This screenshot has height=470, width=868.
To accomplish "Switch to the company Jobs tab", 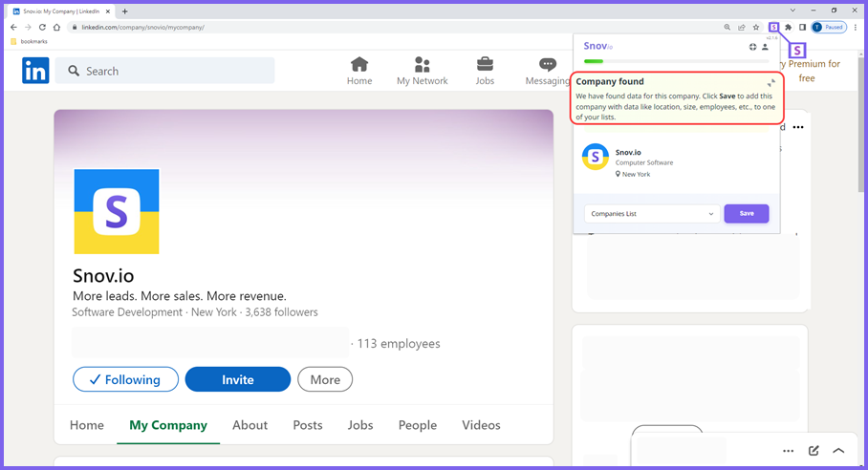I will 360,425.
